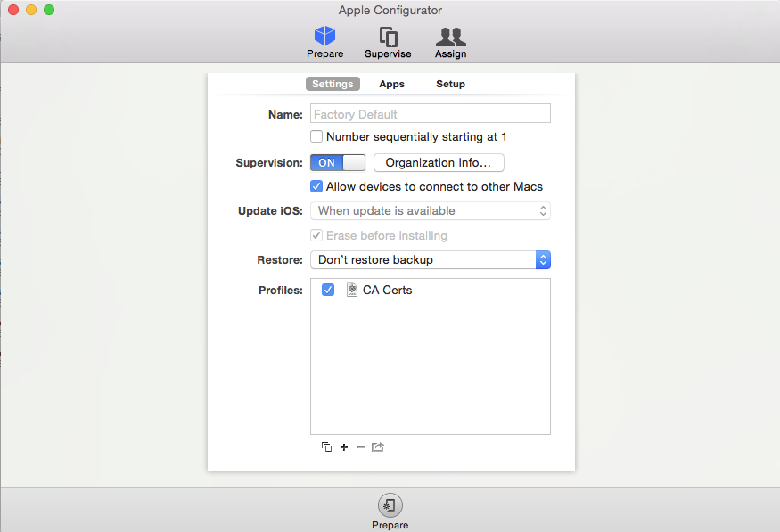Minimize the Apple Configurator window
This screenshot has width=780, height=532.
point(31,10)
